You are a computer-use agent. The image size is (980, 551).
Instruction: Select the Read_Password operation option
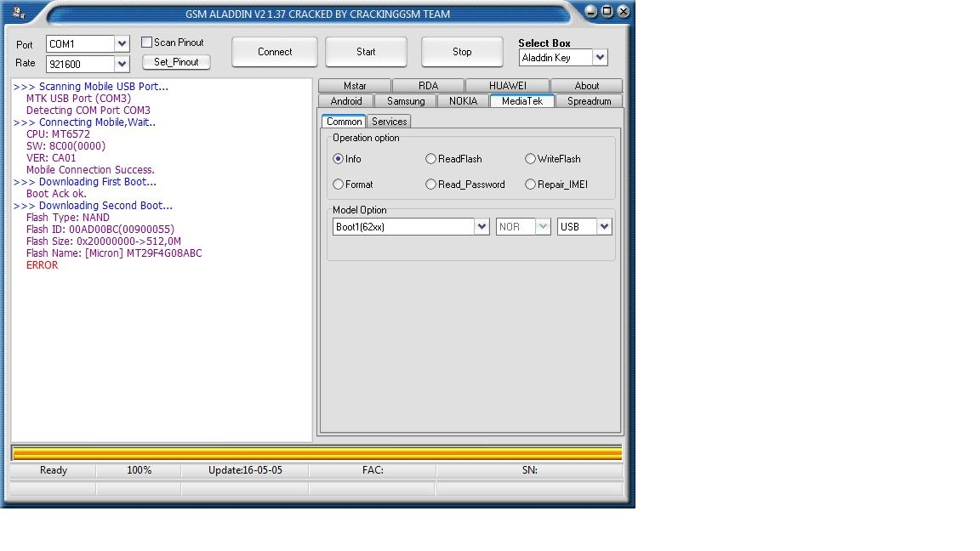pos(430,185)
